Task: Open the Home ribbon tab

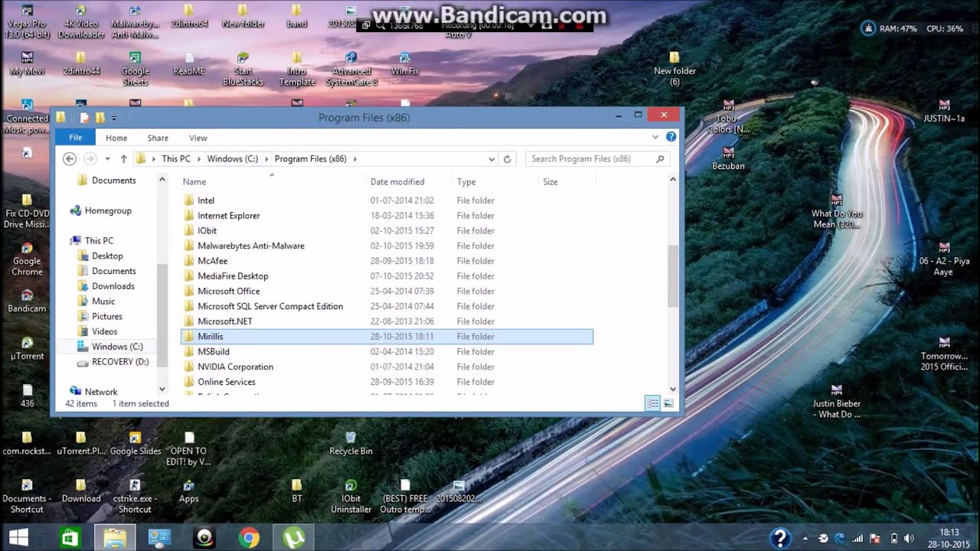Action: [116, 138]
